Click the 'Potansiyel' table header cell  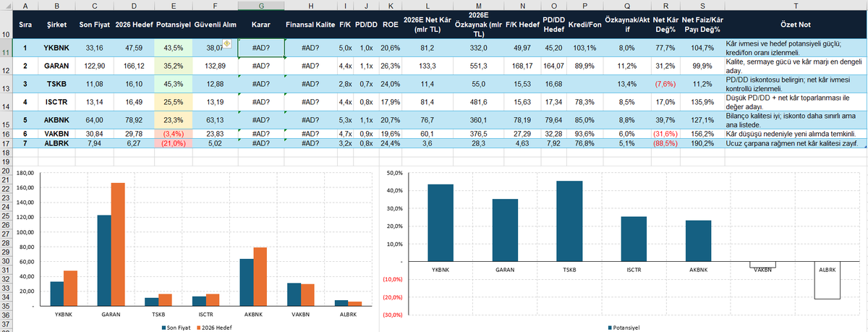pyautogui.click(x=173, y=24)
